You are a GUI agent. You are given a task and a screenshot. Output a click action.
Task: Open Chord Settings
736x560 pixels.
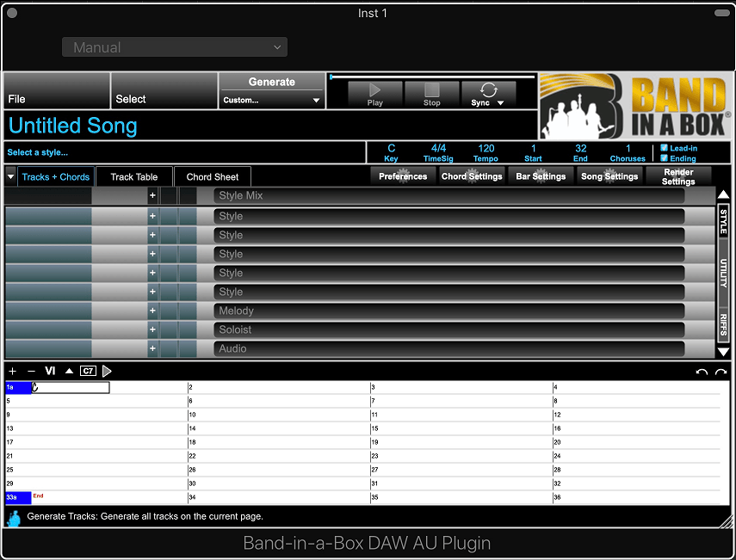pos(472,176)
